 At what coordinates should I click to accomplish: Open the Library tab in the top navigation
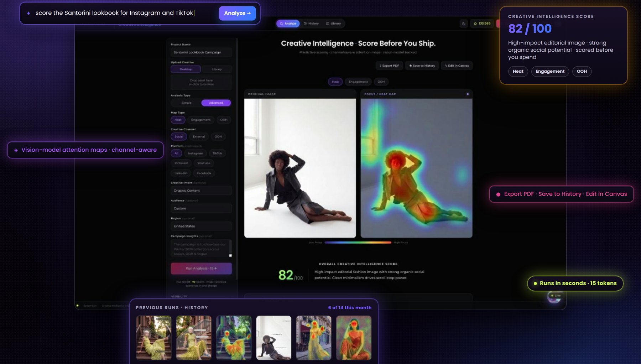click(x=333, y=24)
